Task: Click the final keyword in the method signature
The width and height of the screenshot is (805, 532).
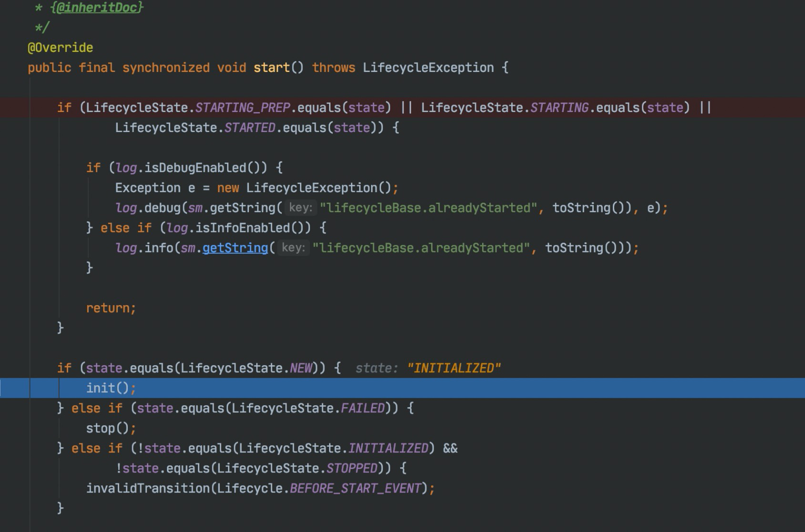Action: tap(97, 68)
